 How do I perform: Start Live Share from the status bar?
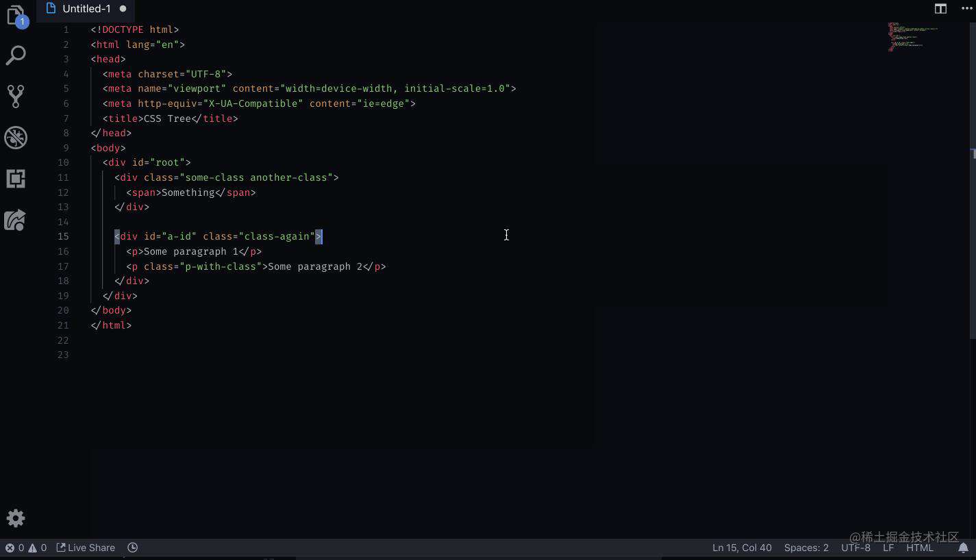pyautogui.click(x=86, y=548)
